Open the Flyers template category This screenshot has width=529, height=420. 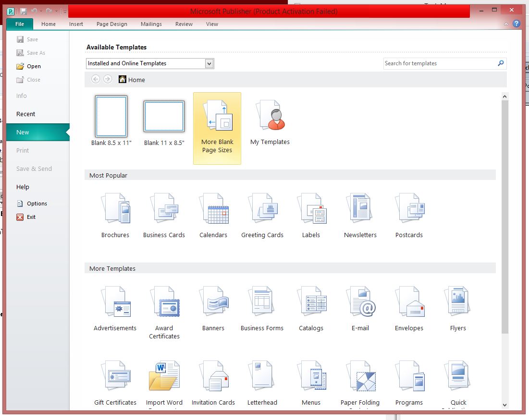tap(458, 309)
